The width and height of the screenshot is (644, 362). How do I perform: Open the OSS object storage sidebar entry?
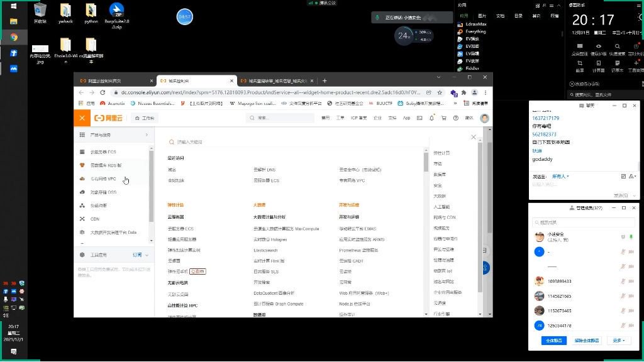click(103, 192)
